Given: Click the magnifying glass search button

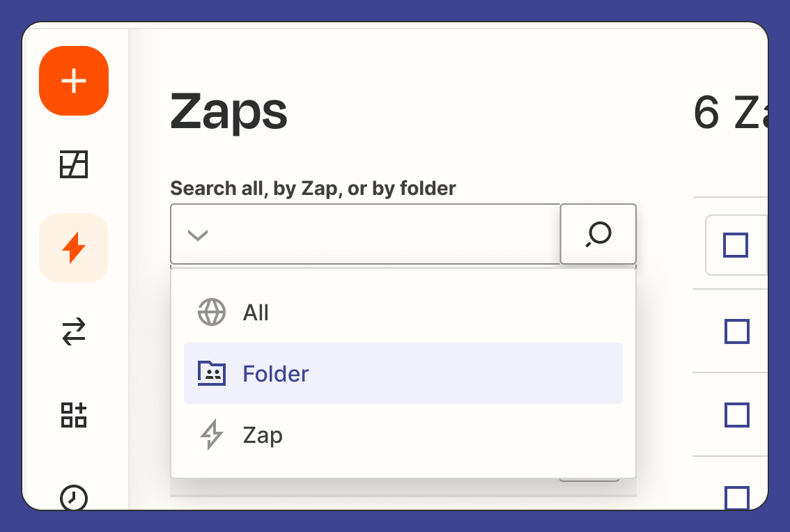Looking at the screenshot, I should [598, 234].
